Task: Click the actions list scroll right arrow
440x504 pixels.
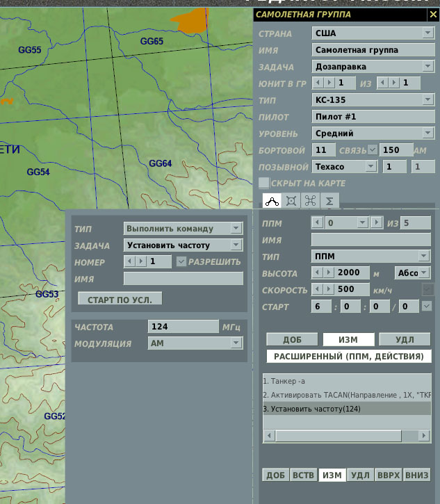Action: click(424, 436)
